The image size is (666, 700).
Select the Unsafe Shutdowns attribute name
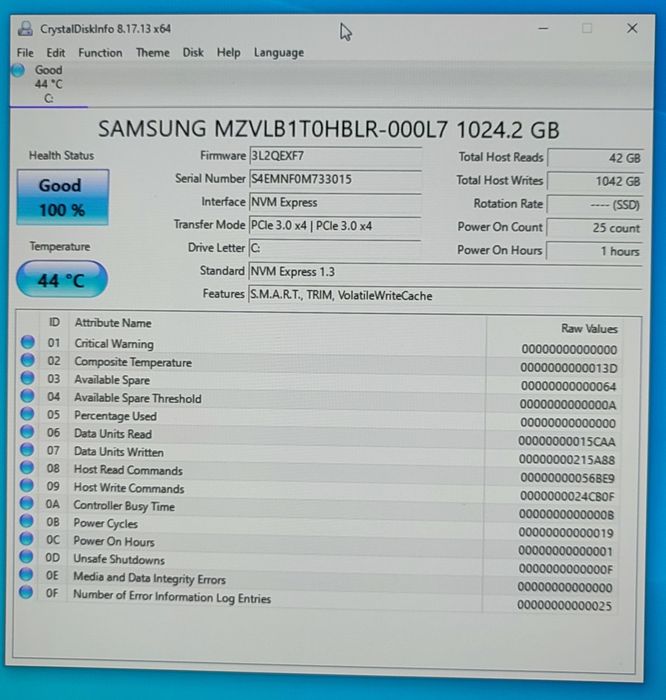119,559
